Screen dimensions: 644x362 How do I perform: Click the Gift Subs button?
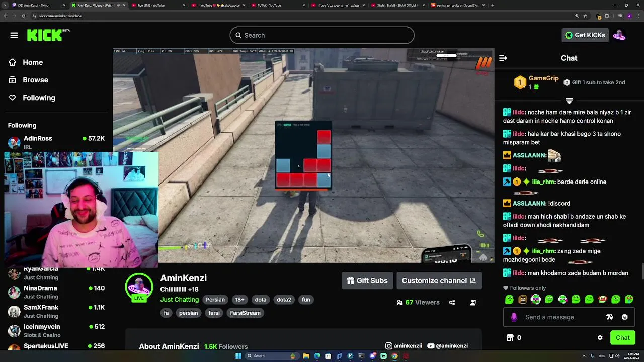click(367, 281)
